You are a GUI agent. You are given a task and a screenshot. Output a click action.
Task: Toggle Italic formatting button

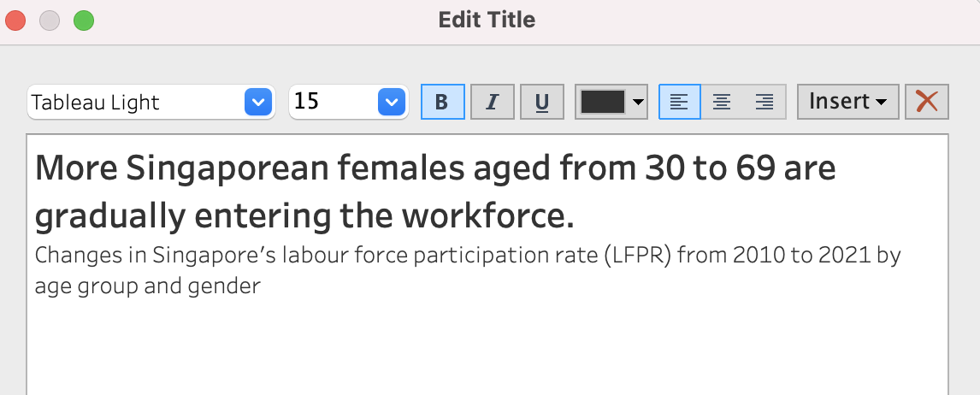tap(492, 102)
